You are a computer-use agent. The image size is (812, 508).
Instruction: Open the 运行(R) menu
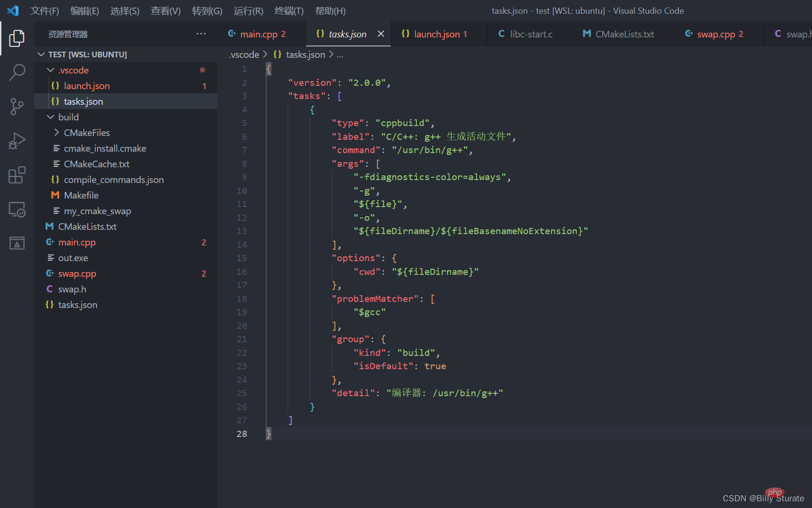pyautogui.click(x=248, y=11)
